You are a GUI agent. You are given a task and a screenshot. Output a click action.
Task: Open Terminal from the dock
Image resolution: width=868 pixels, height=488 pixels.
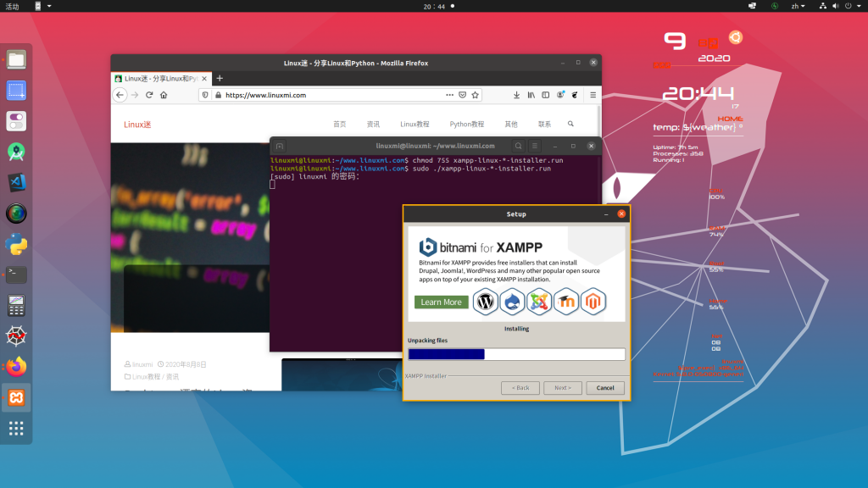(16, 274)
